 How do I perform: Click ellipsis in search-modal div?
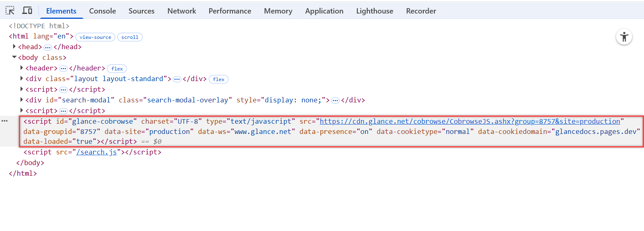[x=335, y=101]
